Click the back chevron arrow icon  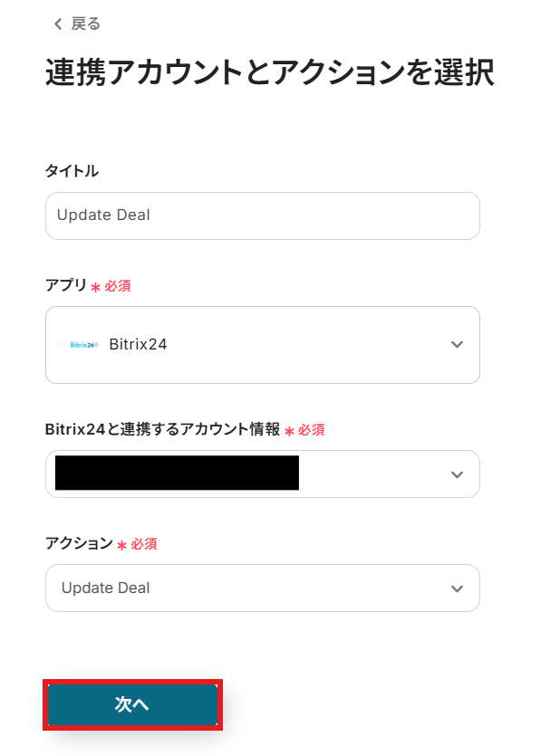(x=58, y=24)
